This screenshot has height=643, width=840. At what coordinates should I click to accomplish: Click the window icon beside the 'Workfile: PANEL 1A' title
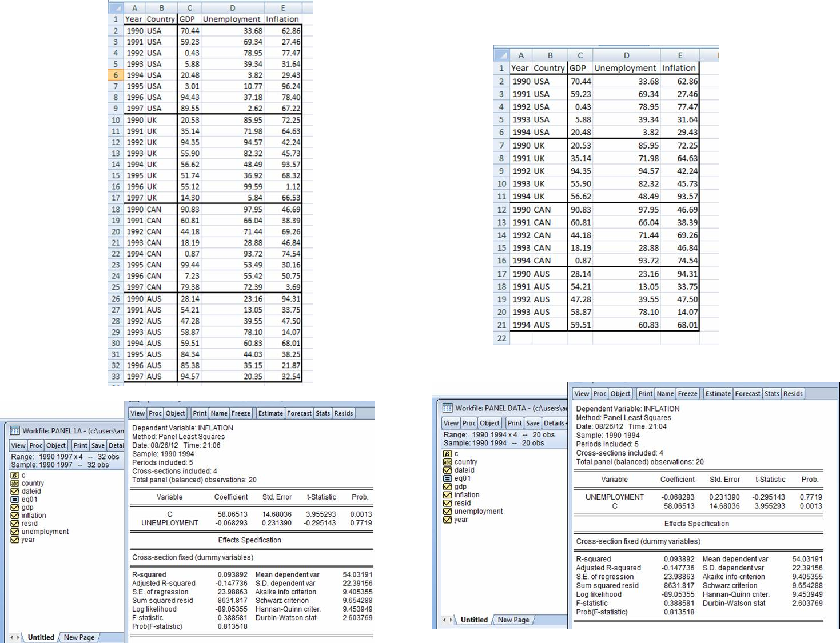coord(15,430)
